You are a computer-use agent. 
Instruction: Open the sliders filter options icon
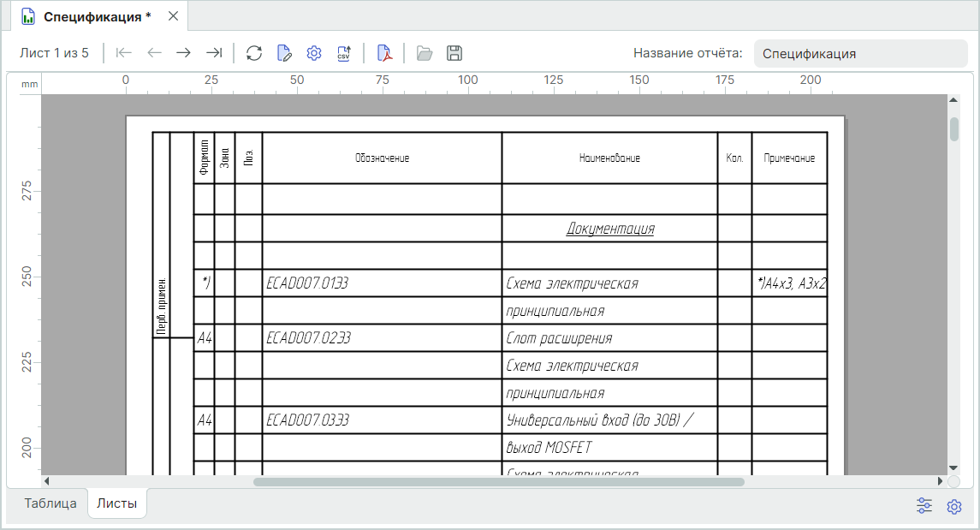pos(924,506)
